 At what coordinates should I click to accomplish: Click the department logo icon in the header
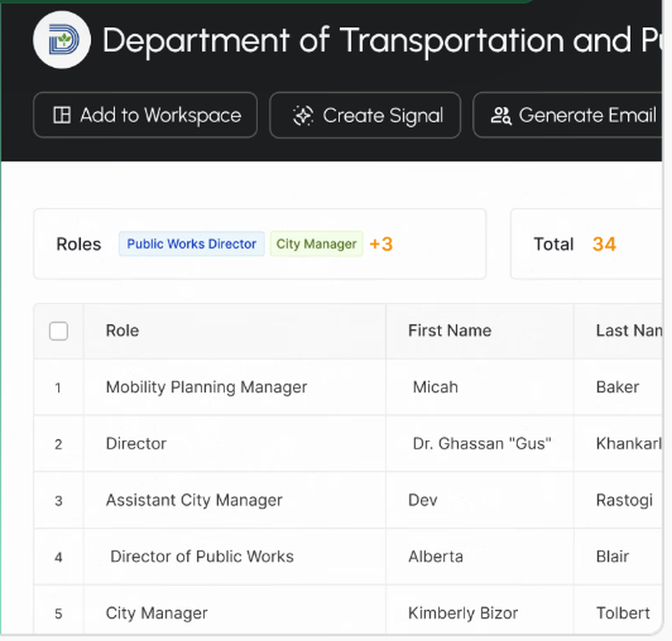(62, 40)
